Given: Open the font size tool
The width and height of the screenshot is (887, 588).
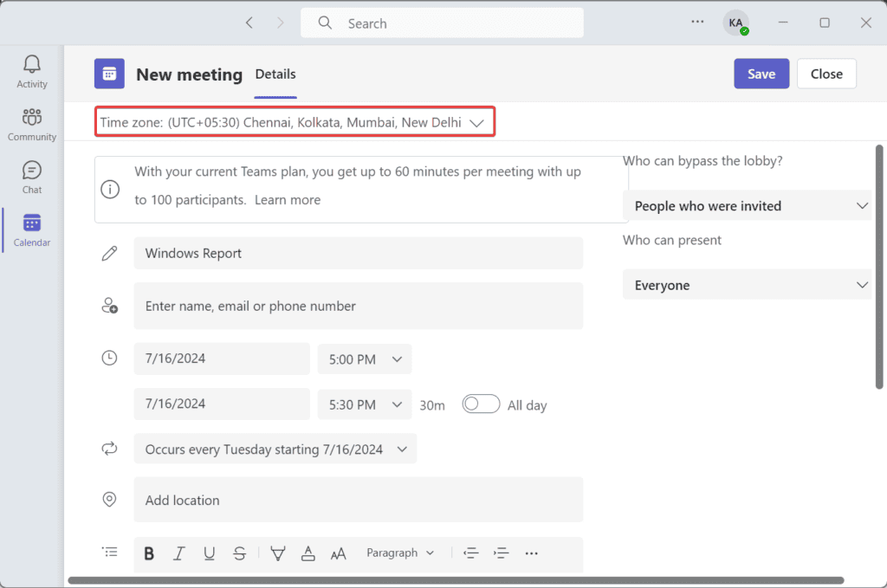Looking at the screenshot, I should tap(339, 554).
